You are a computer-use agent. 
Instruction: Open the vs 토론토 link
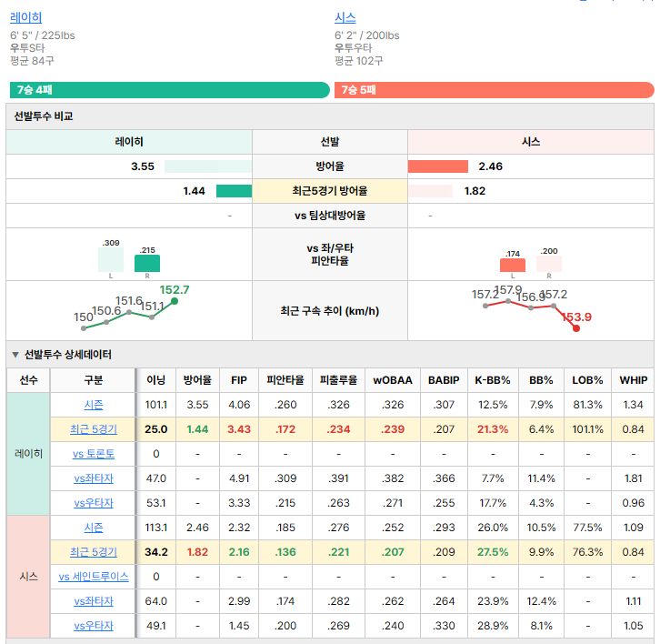[x=94, y=454]
